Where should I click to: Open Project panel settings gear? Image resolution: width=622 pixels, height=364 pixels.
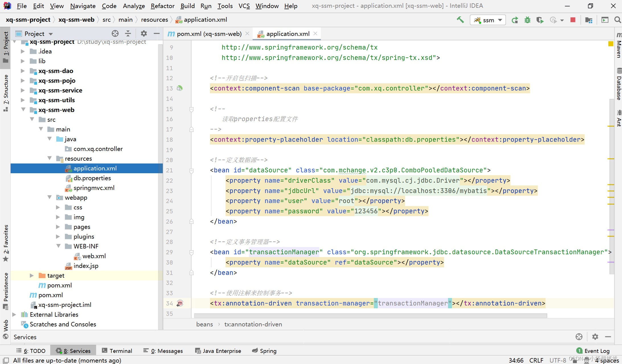[144, 34]
